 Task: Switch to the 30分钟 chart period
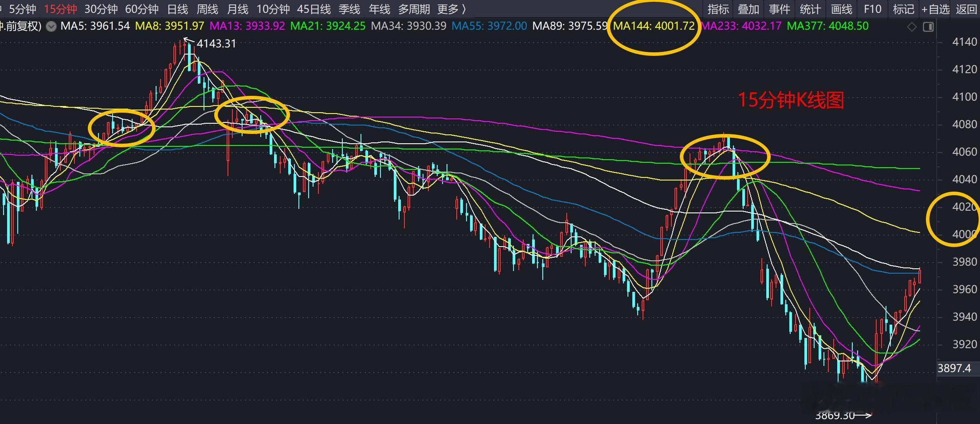[x=101, y=9]
